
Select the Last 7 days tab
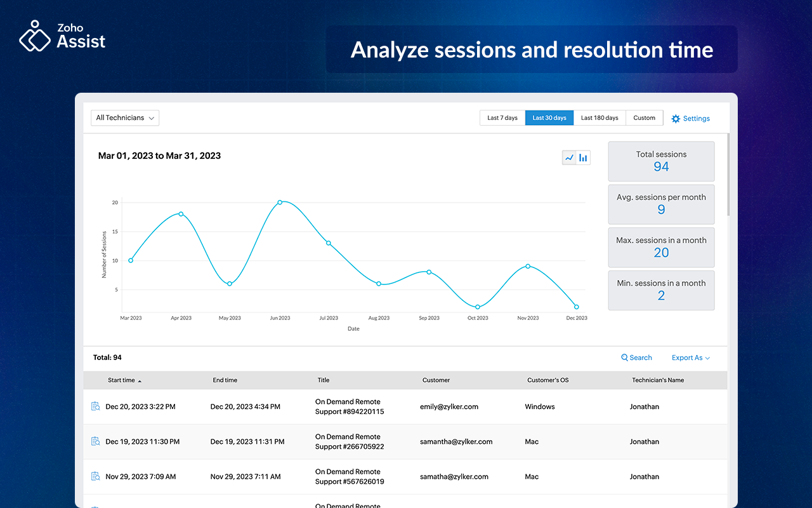[502, 118]
